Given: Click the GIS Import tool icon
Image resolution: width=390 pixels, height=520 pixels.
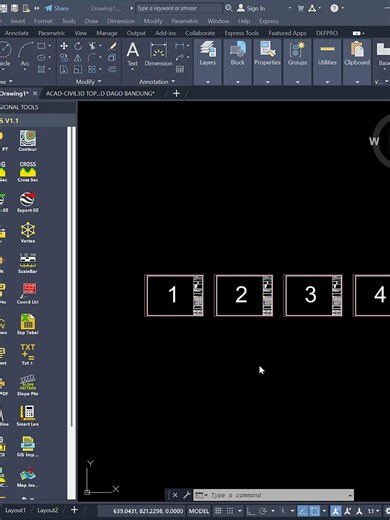Looking at the screenshot, I should pyautogui.click(x=28, y=446).
